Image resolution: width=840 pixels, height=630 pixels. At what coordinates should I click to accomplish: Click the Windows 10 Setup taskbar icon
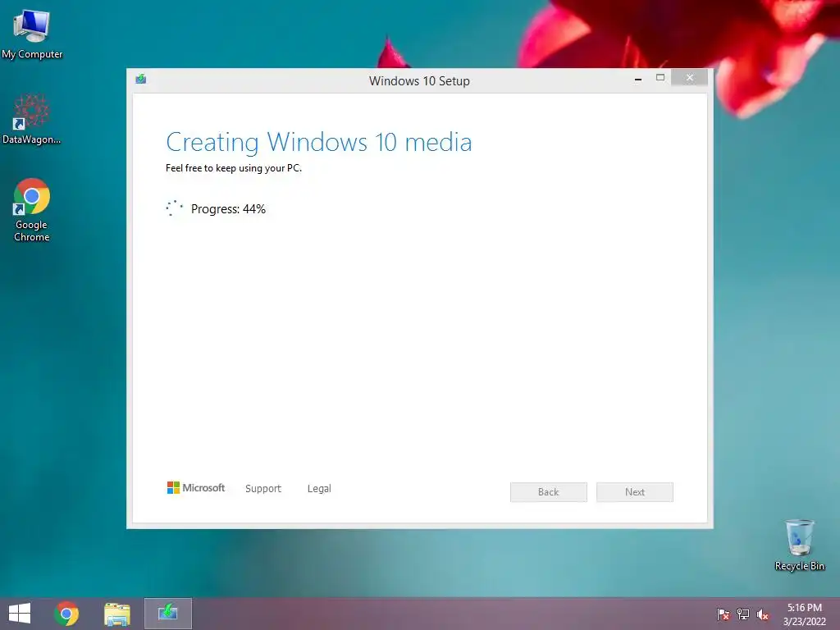point(167,614)
